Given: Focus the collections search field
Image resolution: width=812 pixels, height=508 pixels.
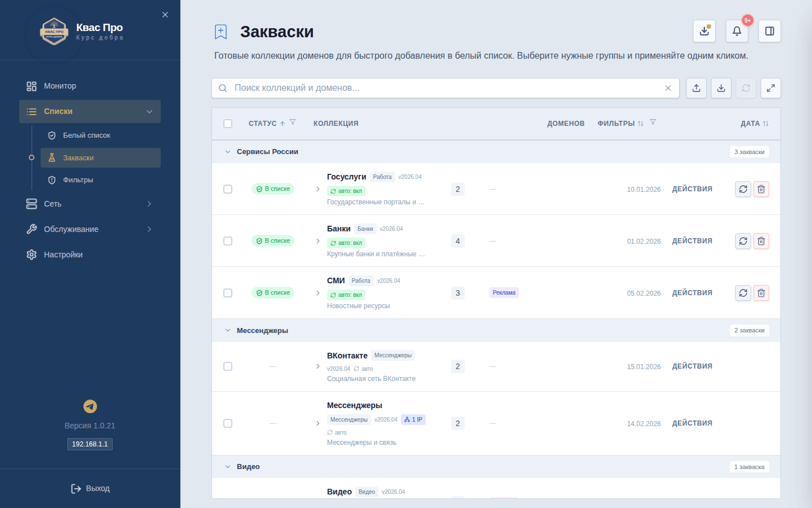Looking at the screenshot, I should [x=445, y=88].
